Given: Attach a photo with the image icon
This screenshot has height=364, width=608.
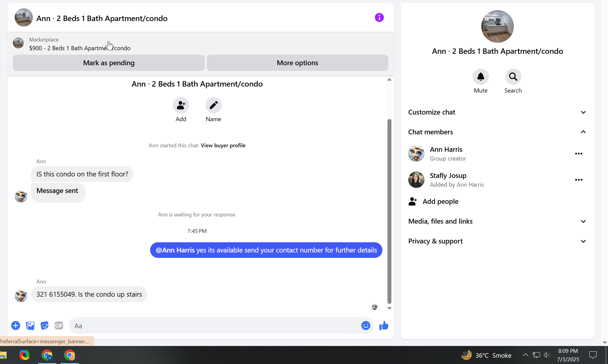Looking at the screenshot, I should [30, 326].
